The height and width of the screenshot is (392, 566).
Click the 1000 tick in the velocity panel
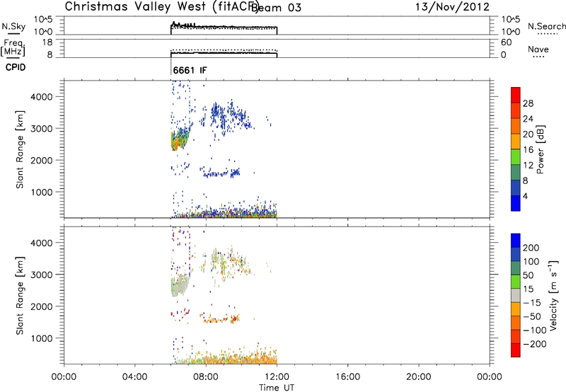(41, 338)
